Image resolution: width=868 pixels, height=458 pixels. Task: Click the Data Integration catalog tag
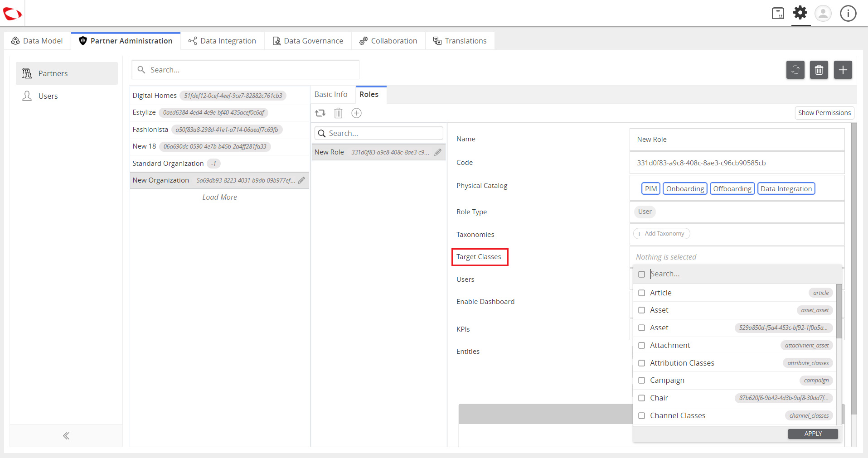pos(786,189)
